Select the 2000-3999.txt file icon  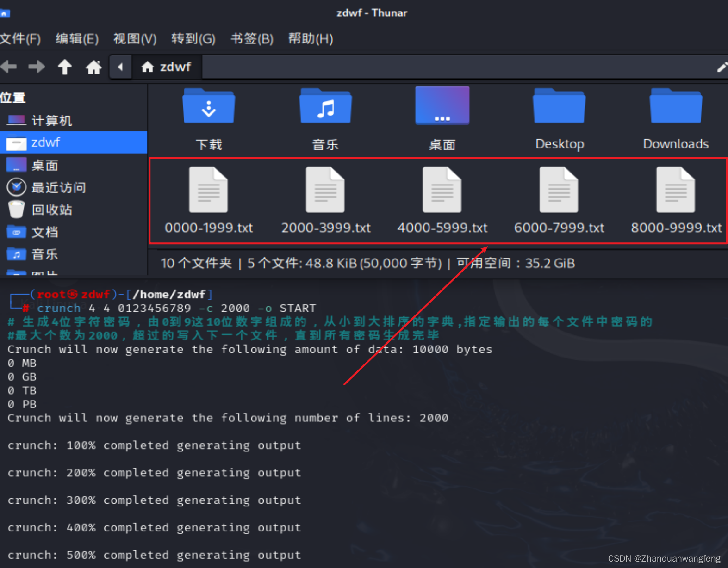(325, 190)
